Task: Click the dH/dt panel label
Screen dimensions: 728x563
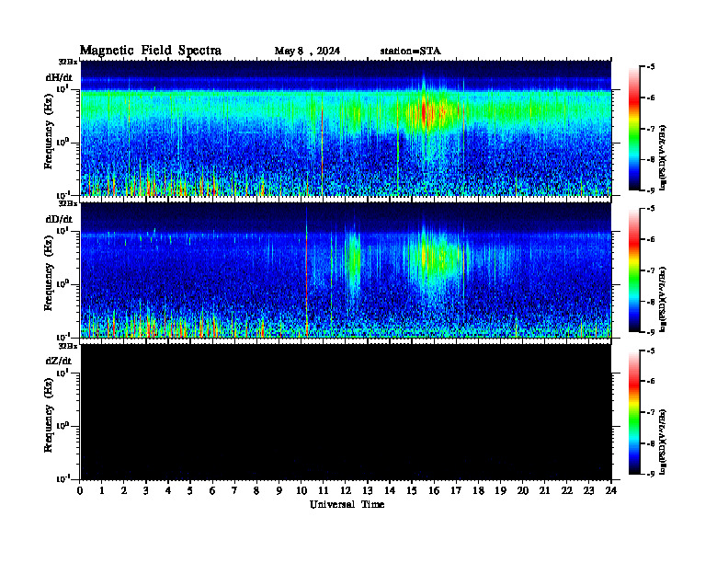Action: coord(59,77)
